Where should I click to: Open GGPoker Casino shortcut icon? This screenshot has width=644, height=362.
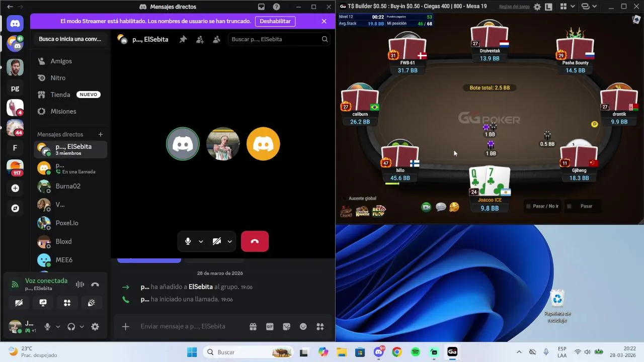346,211
